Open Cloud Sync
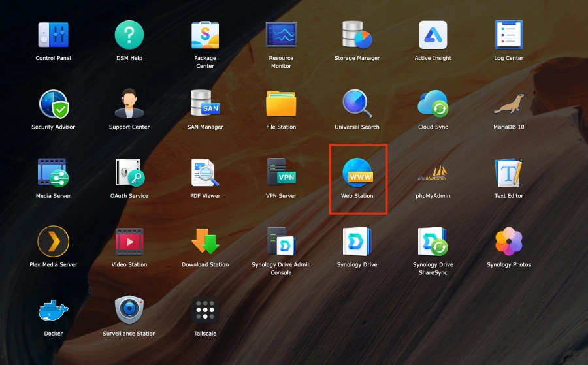The height and width of the screenshot is (365, 588). [433, 103]
